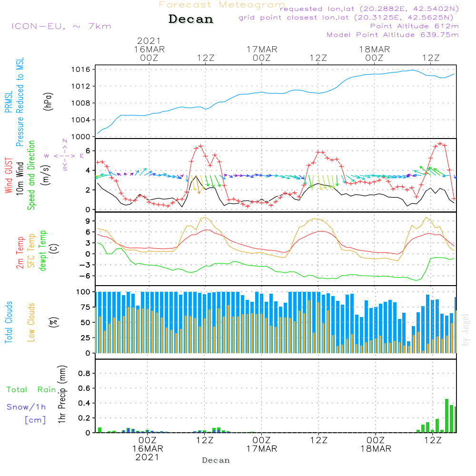This screenshot has height=476, width=476.
Task: Click the "1008" pressure axis value
Action: [x=81, y=103]
